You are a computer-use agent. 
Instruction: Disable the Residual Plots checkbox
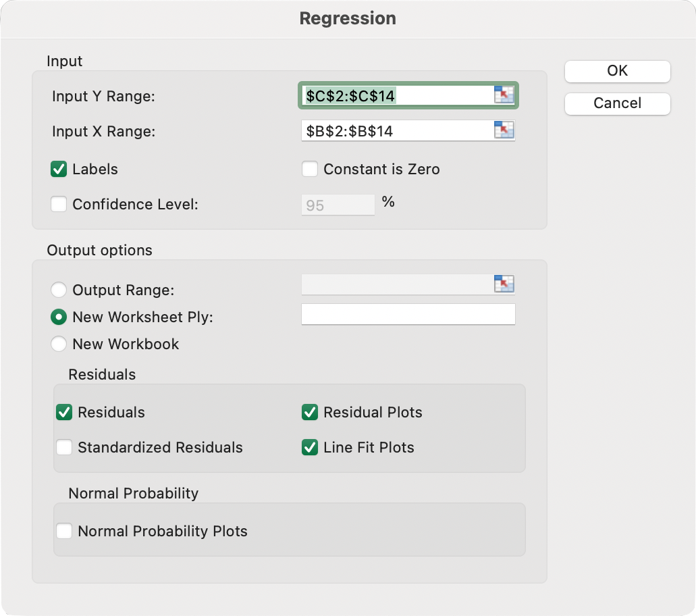tap(310, 412)
